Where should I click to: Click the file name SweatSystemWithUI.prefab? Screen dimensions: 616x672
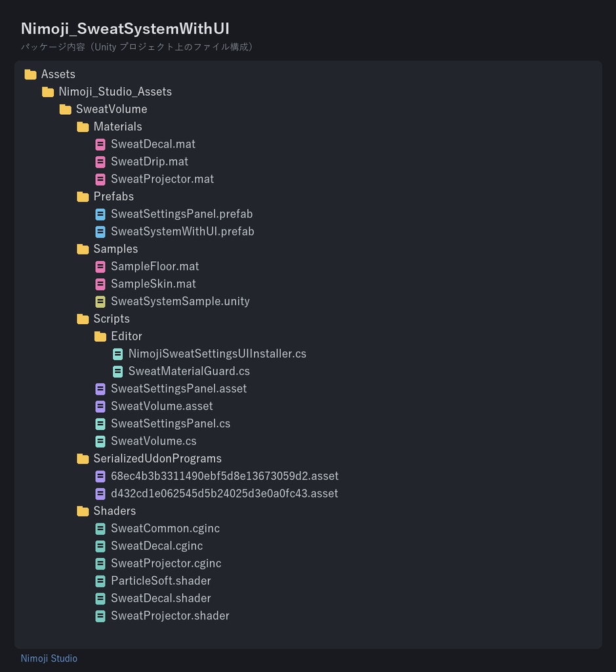coord(182,232)
